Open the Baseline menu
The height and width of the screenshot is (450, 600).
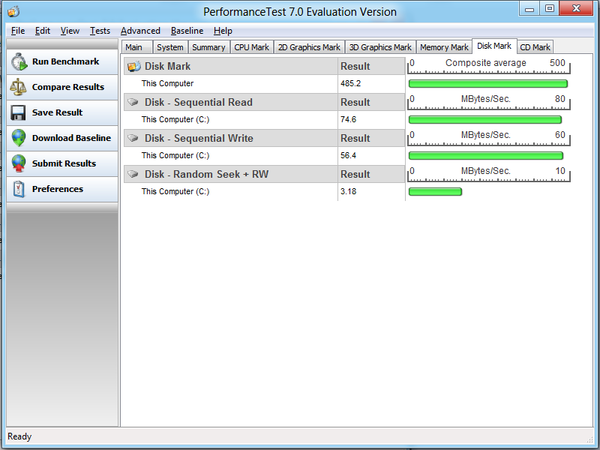click(x=186, y=31)
